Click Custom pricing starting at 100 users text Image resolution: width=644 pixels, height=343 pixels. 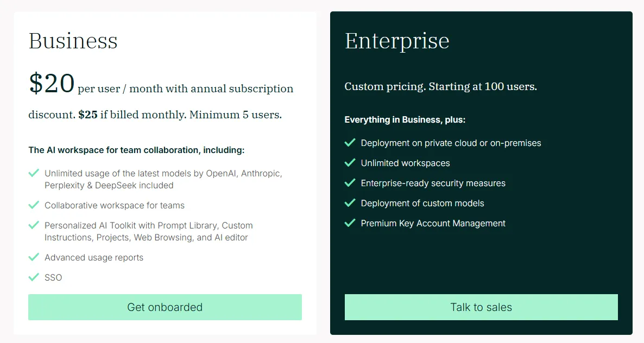441,87
